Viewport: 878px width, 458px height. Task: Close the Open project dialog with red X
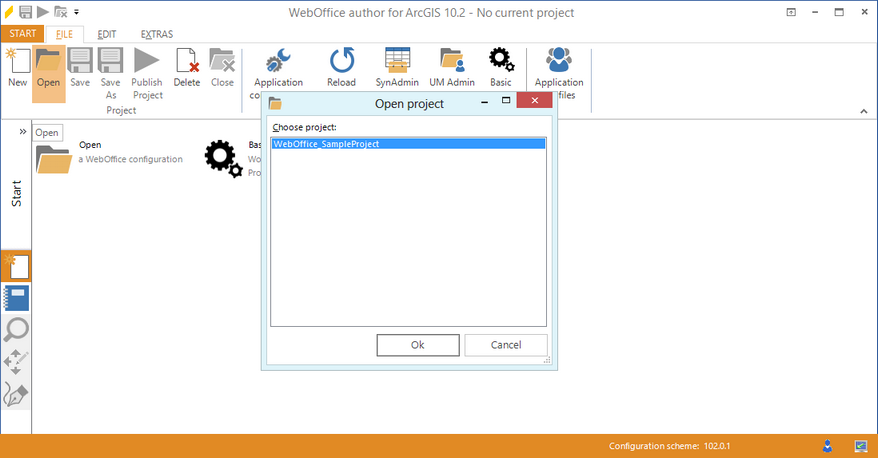click(x=535, y=100)
